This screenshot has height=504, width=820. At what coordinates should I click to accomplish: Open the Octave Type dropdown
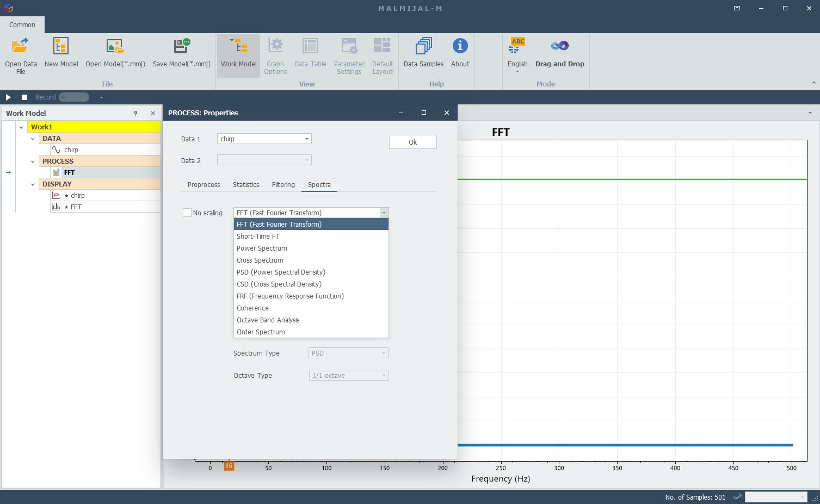pos(349,375)
